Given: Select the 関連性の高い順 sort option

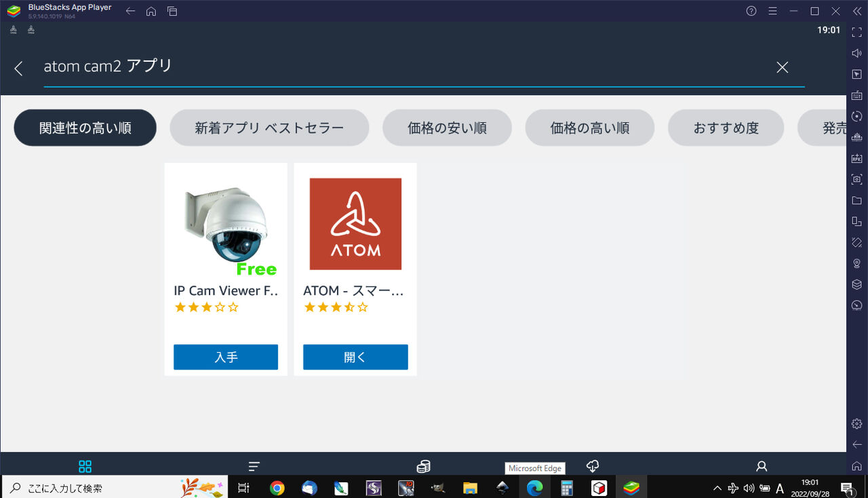Looking at the screenshot, I should coord(85,128).
